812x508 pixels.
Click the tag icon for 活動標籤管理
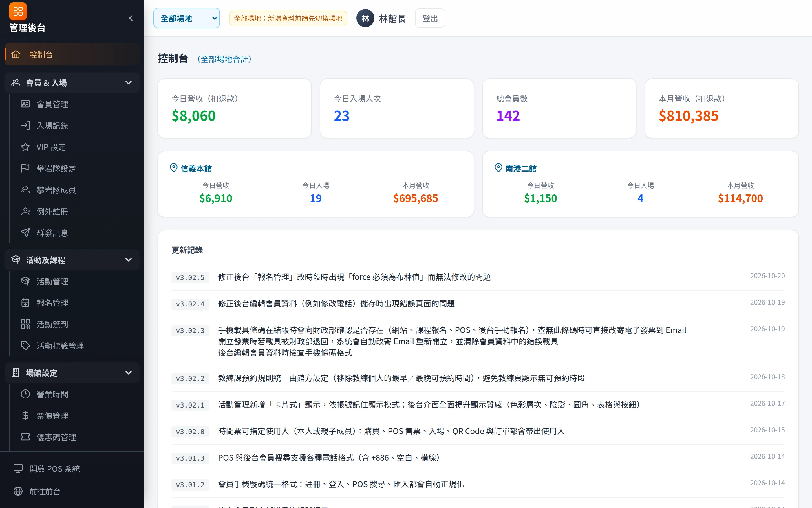(x=25, y=346)
